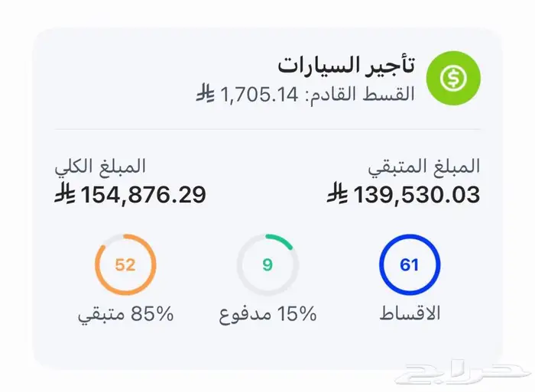Open the orange 52 remaining ring
This screenshot has width=535, height=392.
tap(125, 265)
